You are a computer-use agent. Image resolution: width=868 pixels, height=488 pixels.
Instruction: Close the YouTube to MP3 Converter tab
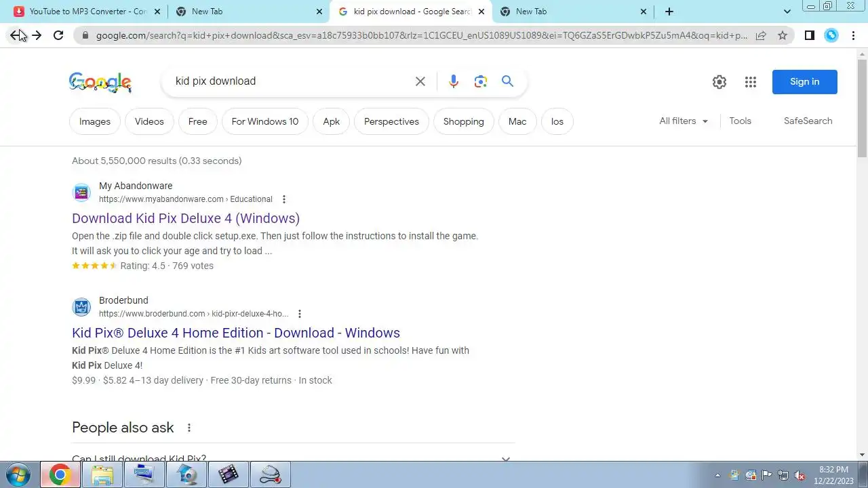click(157, 12)
